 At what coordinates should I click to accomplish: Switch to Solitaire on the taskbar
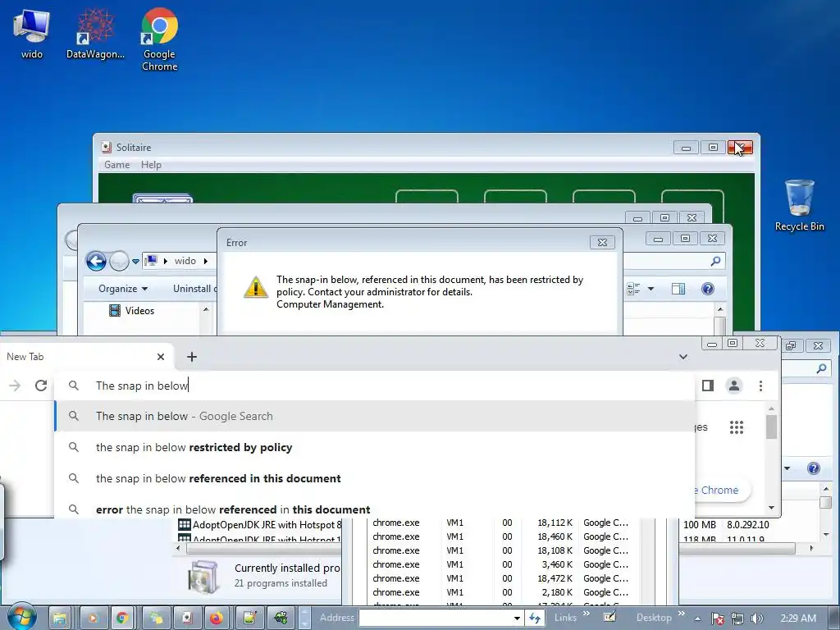(x=186, y=619)
